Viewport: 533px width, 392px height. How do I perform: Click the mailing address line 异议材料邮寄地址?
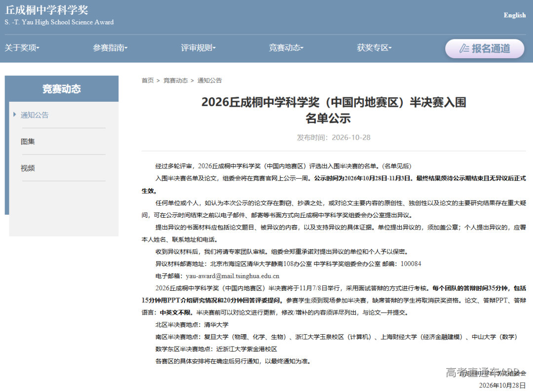[x=288, y=264]
